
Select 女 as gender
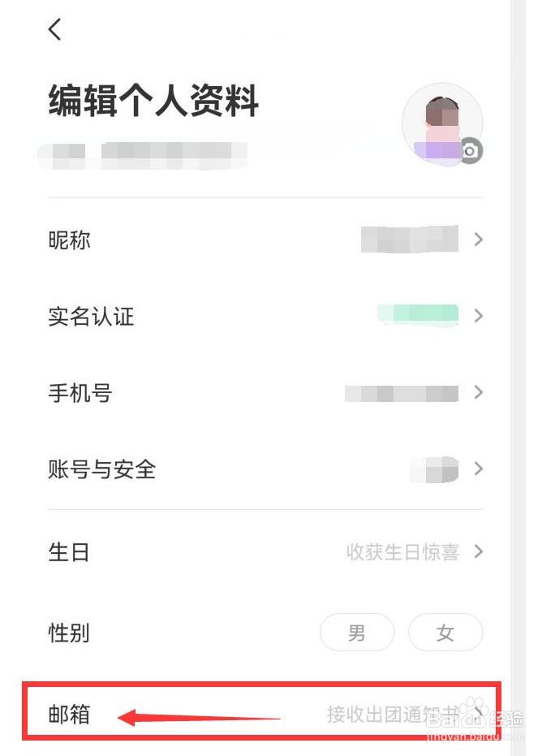pyautogui.click(x=445, y=632)
